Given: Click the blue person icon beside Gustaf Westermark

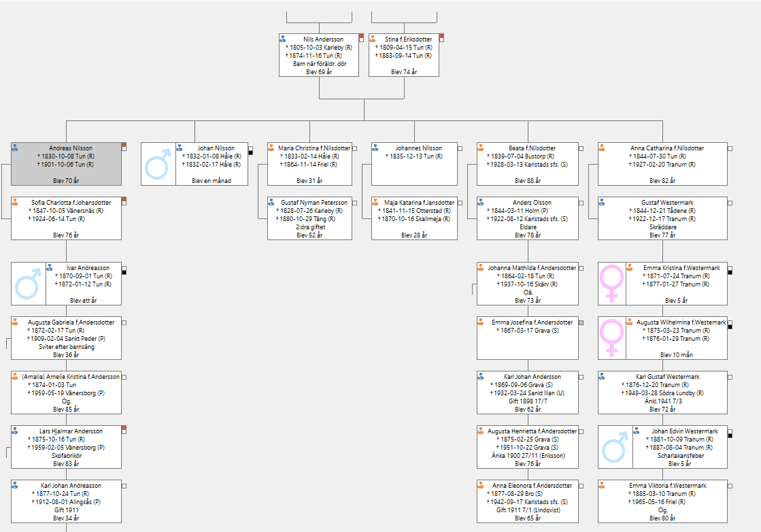Looking at the screenshot, I should [602, 201].
